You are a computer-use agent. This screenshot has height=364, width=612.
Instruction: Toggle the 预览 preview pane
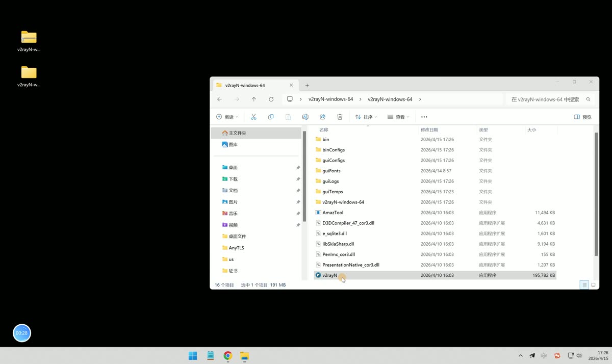(x=582, y=117)
